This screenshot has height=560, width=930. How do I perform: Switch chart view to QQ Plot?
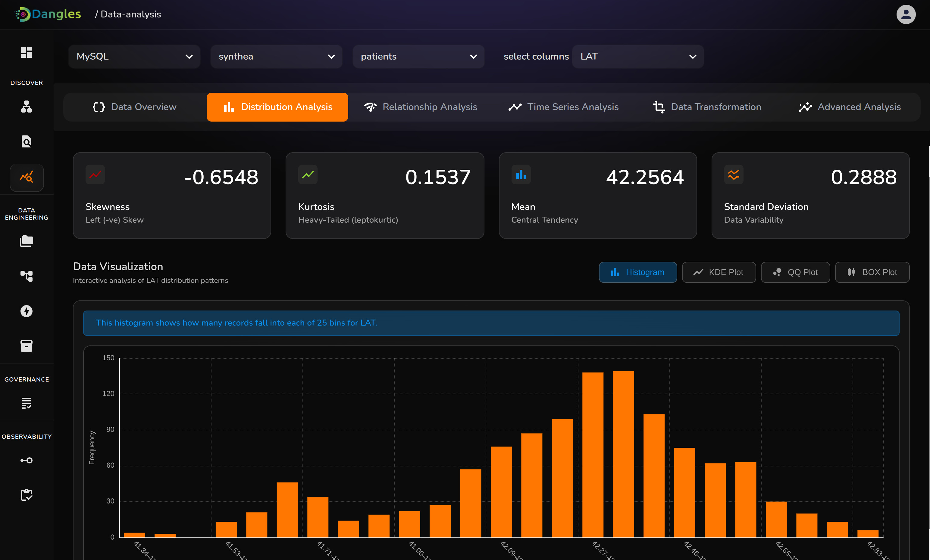click(x=795, y=272)
